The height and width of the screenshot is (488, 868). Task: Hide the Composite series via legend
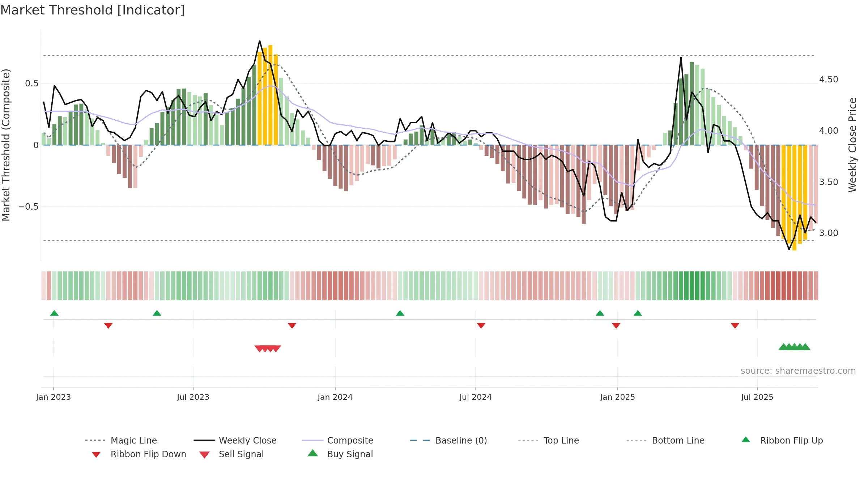coord(337,440)
